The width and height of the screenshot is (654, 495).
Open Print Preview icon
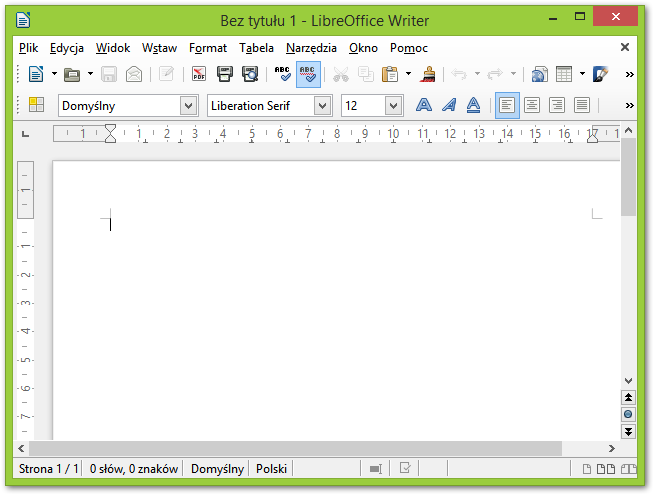click(x=250, y=74)
